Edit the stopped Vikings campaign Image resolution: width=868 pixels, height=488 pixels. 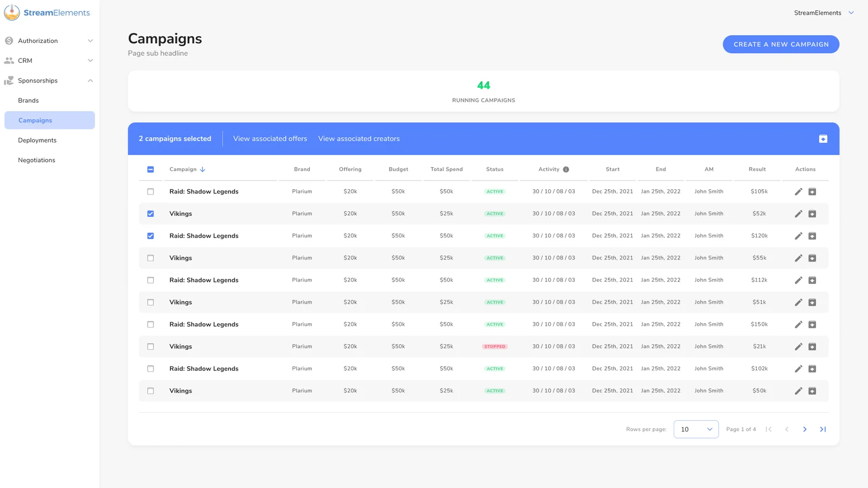[x=798, y=346]
